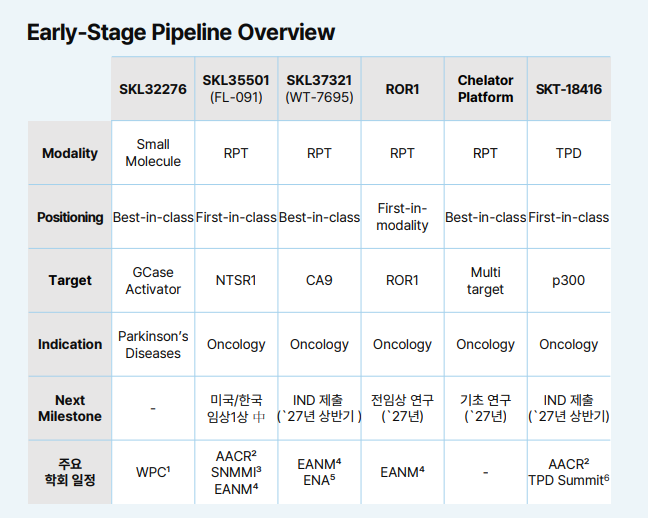
Task: Click First-in-class cell under SKT-18416
Action: (569, 217)
